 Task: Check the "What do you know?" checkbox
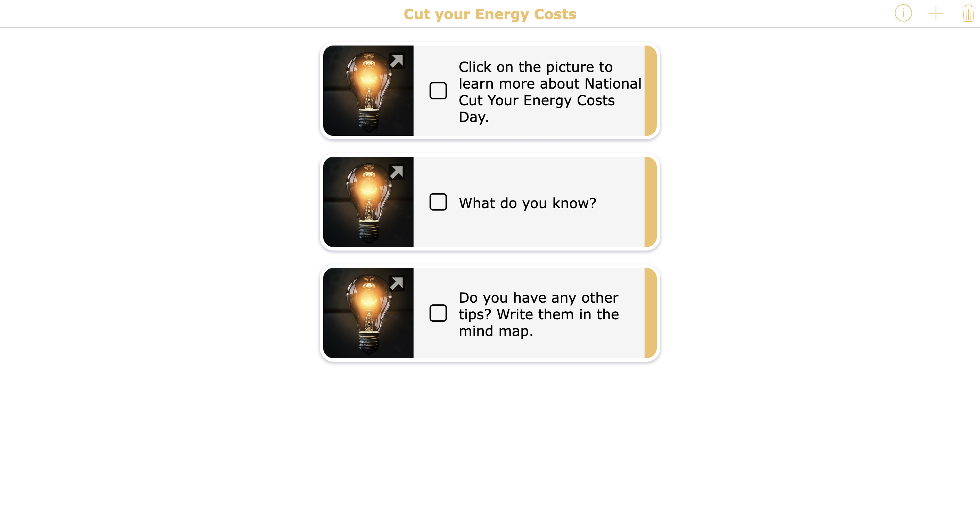pyautogui.click(x=438, y=202)
